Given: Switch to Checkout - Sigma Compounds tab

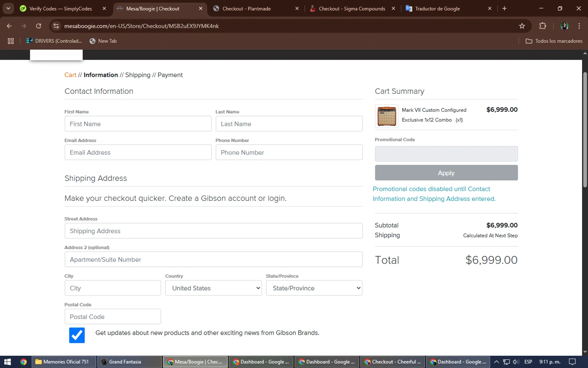Looking at the screenshot, I should point(352,8).
